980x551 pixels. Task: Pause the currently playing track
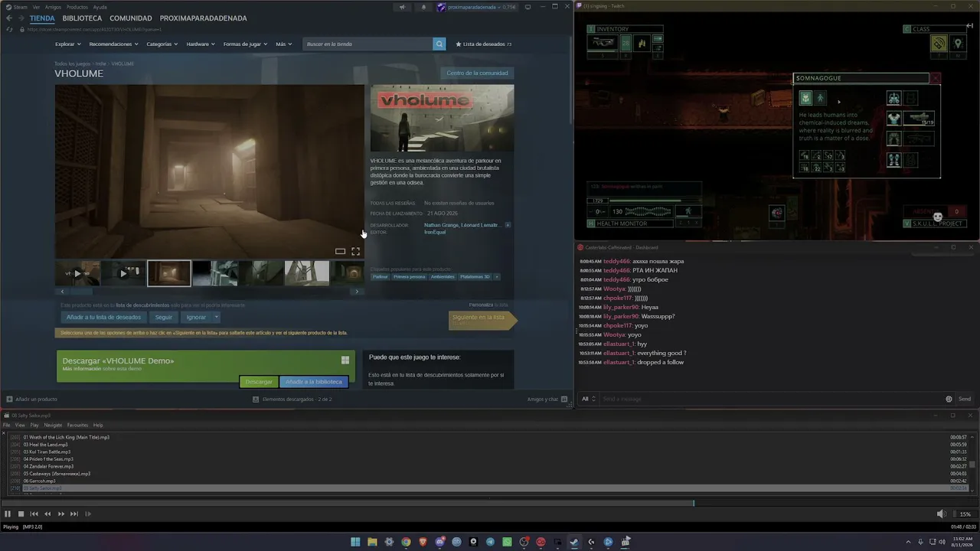coord(8,514)
